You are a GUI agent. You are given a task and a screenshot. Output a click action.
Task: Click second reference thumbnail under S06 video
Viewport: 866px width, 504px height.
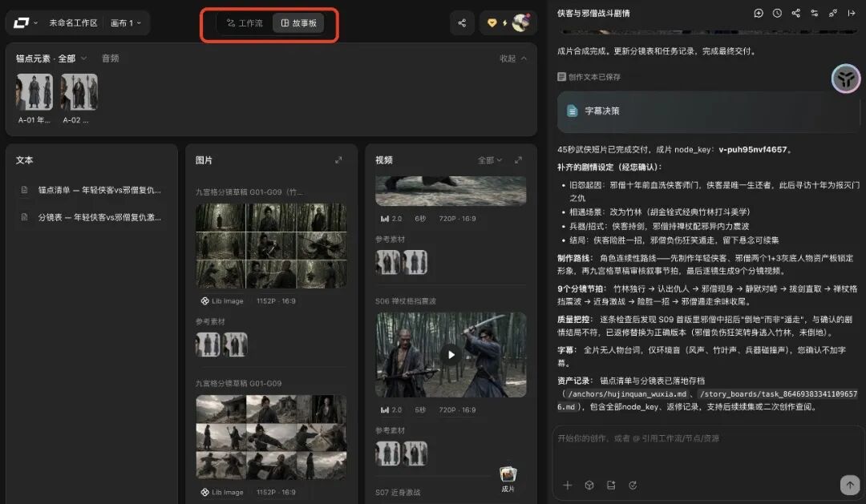[x=415, y=454]
